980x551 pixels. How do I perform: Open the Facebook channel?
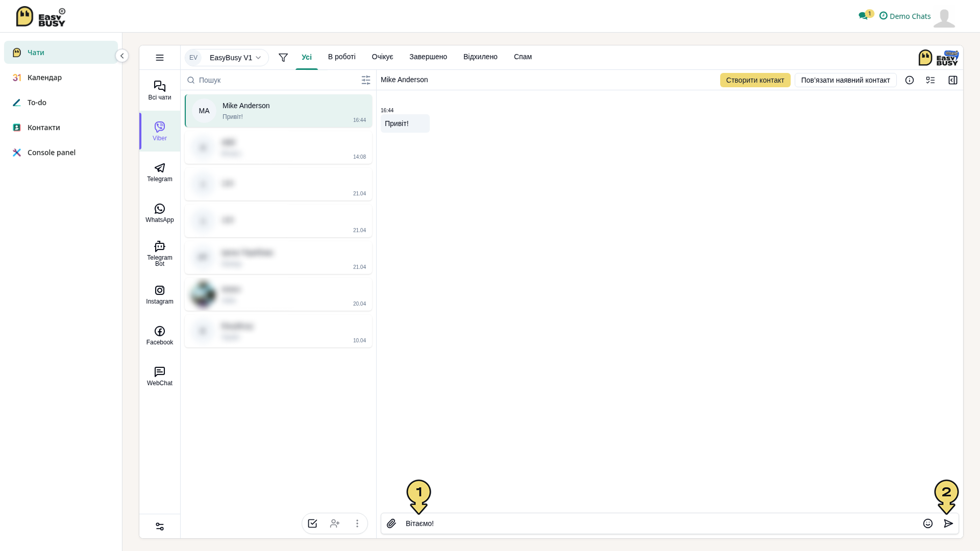point(160,335)
